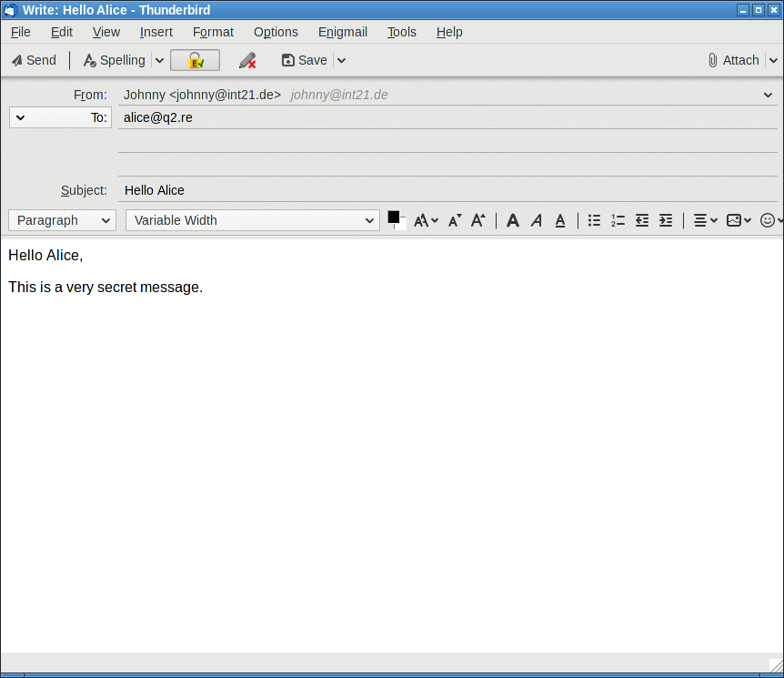Apply underline formatting
Screen dimensions: 784x678
(x=560, y=220)
